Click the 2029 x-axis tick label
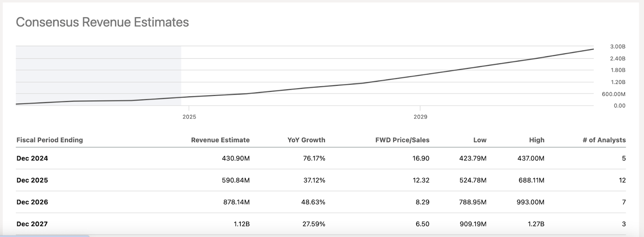Screen dimensions: 644x237 (420, 116)
